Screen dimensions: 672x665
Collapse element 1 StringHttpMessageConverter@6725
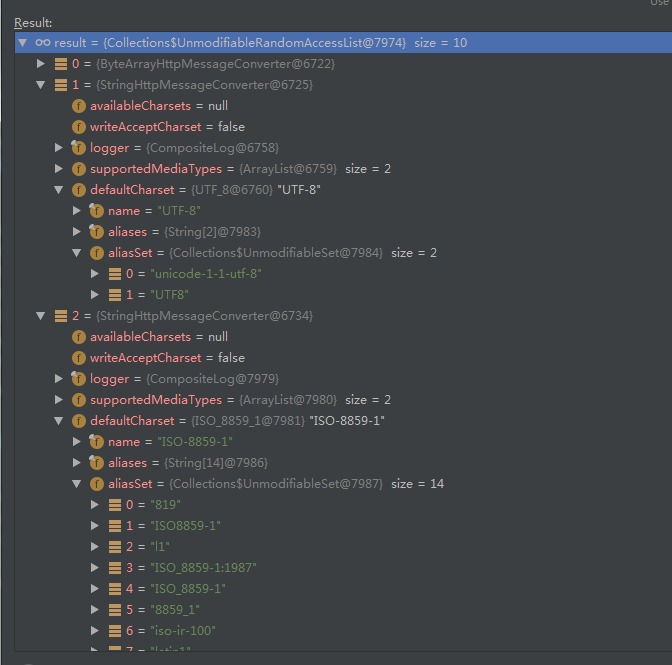(41, 85)
